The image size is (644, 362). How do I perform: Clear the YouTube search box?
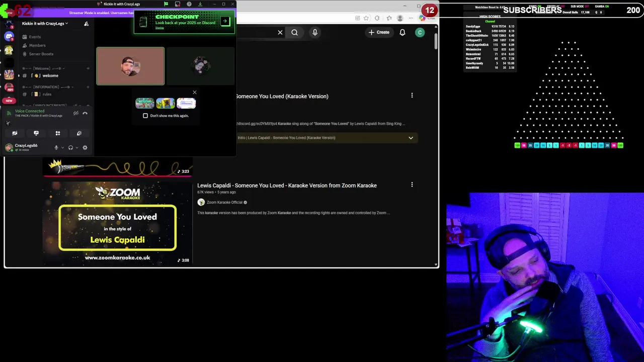(280, 32)
